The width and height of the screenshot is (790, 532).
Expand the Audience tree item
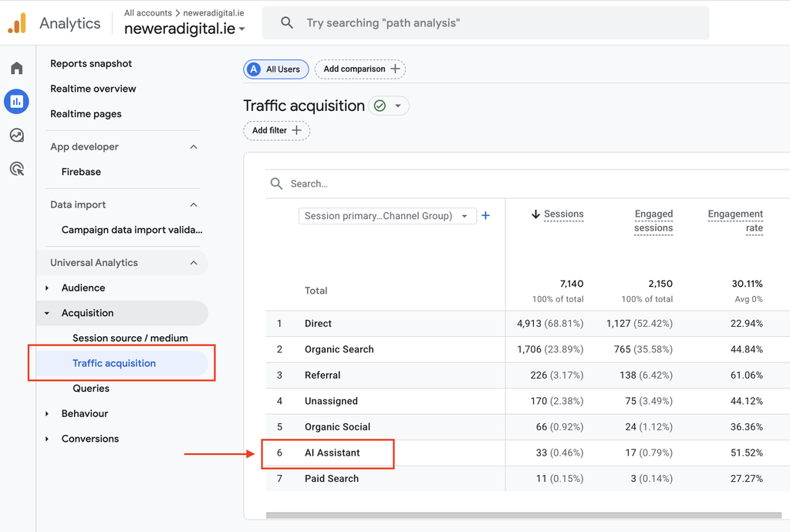(47, 288)
